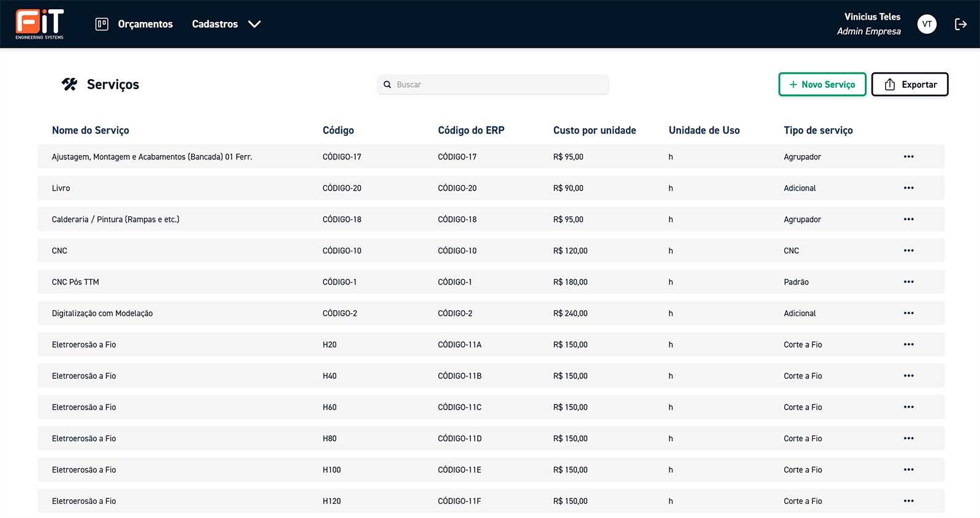Open three-dots menu for Calderaria / Pintura
980x518 pixels.
(x=908, y=219)
